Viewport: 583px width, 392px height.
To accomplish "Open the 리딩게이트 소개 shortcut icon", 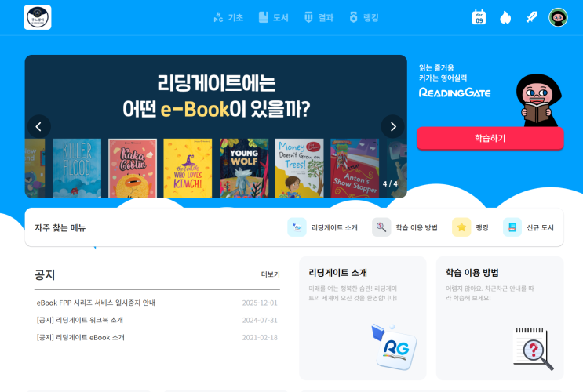I will 297,227.
